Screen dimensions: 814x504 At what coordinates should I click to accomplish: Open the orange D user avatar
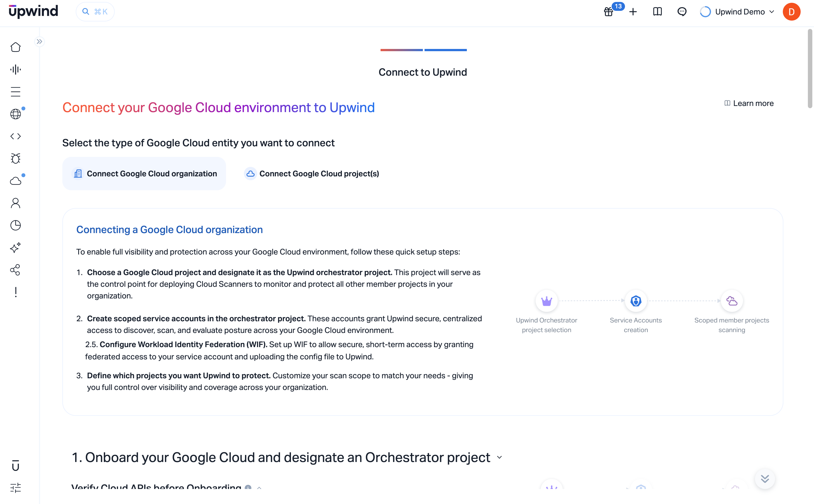[791, 12]
